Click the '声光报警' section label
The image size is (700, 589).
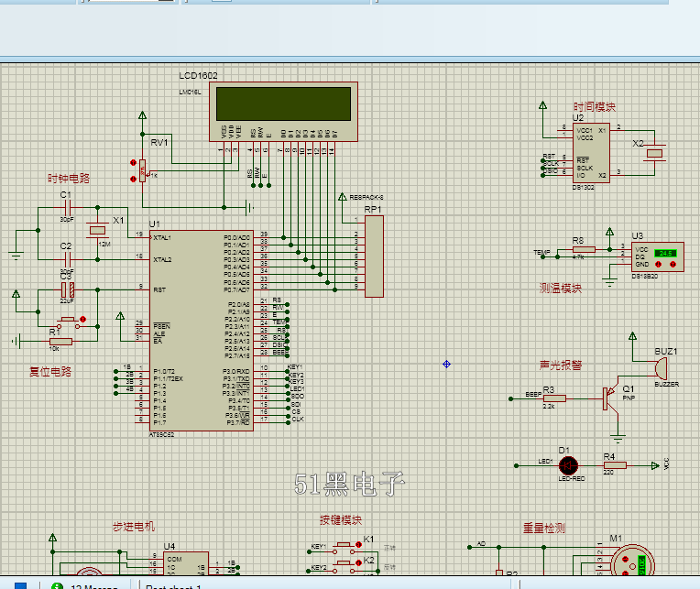point(561,365)
